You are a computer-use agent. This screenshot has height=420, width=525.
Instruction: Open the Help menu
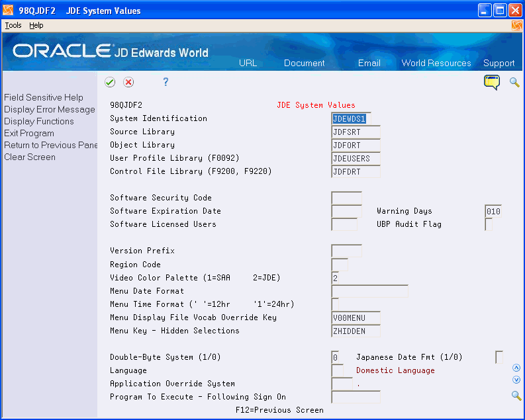(36, 25)
